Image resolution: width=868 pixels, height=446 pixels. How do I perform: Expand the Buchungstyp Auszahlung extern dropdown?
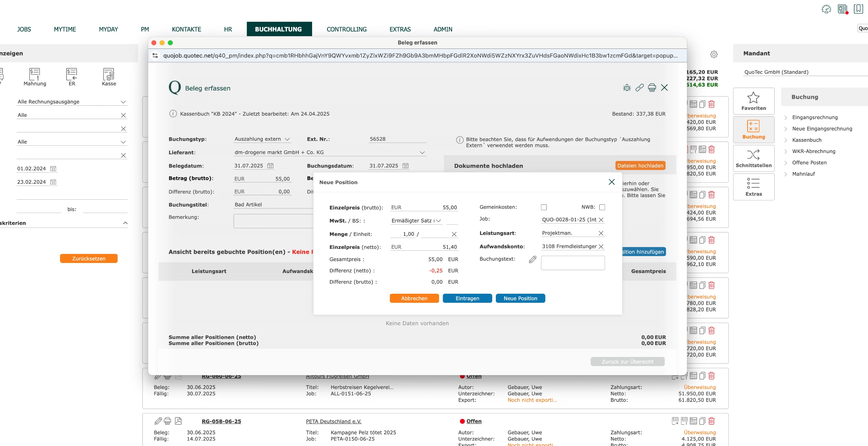(262, 139)
